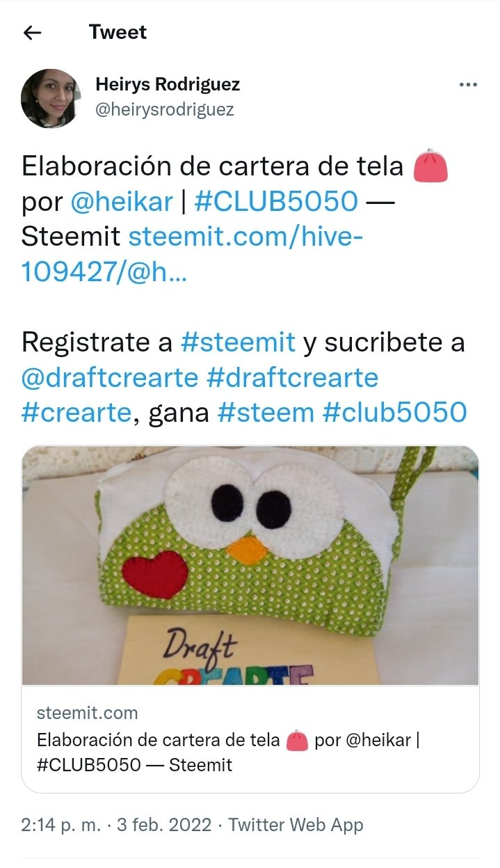
Task: Go back using the left arrow
Action: pos(32,33)
